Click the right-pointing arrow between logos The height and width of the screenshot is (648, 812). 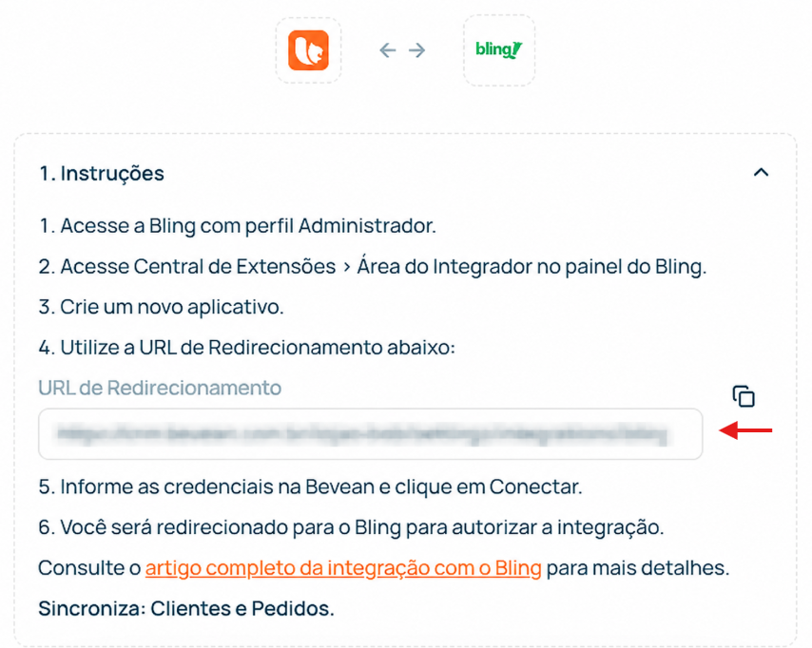[416, 50]
